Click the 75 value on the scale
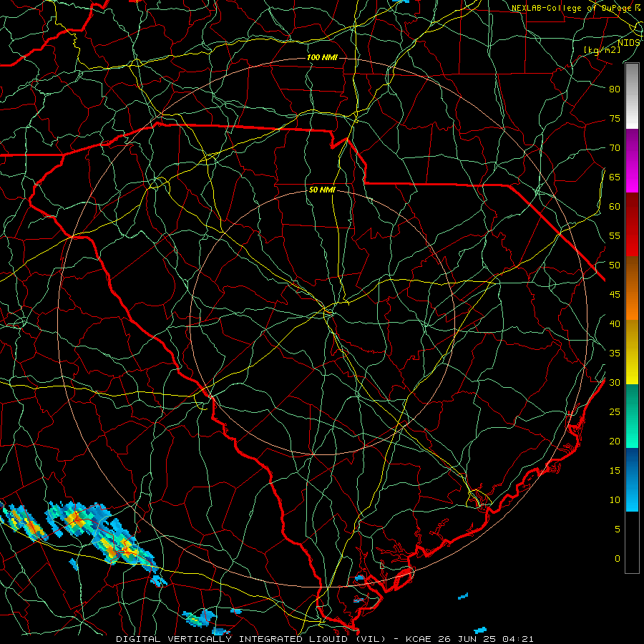644x644 pixels. [x=615, y=118]
